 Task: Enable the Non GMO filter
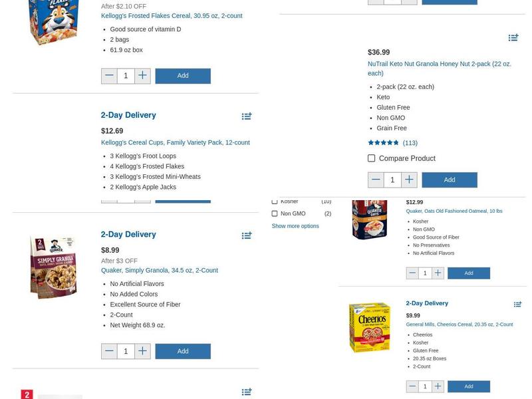coord(275,214)
